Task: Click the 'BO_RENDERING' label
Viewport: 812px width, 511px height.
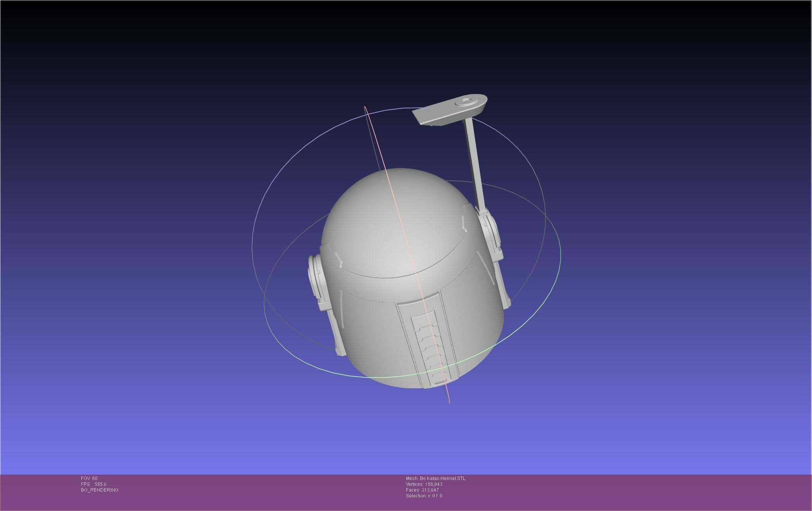Action: pyautogui.click(x=100, y=490)
